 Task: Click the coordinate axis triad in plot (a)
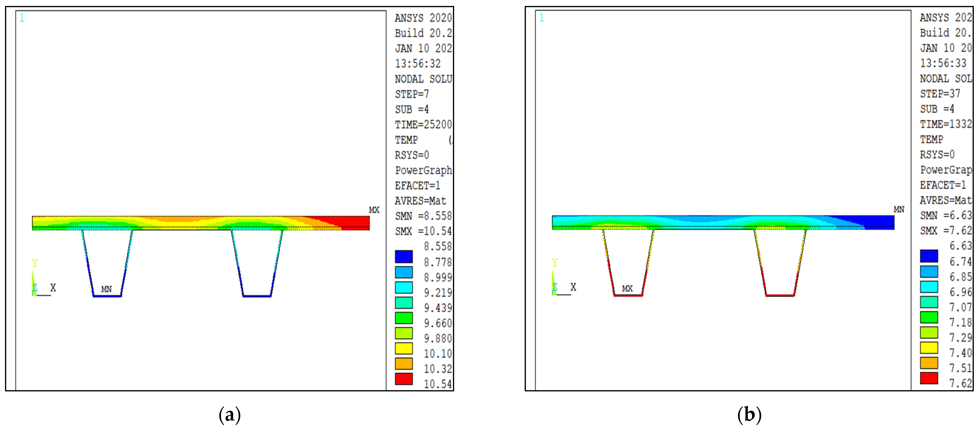pos(44,278)
